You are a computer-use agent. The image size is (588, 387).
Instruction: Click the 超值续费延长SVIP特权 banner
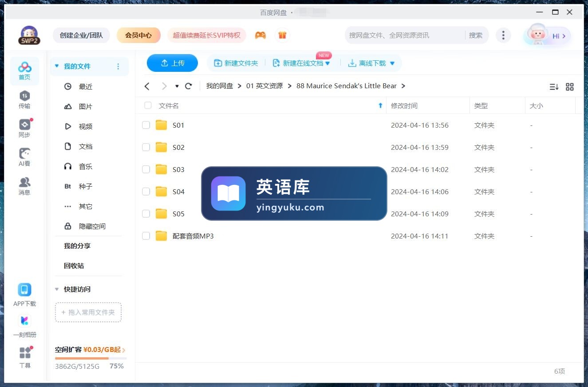[207, 35]
